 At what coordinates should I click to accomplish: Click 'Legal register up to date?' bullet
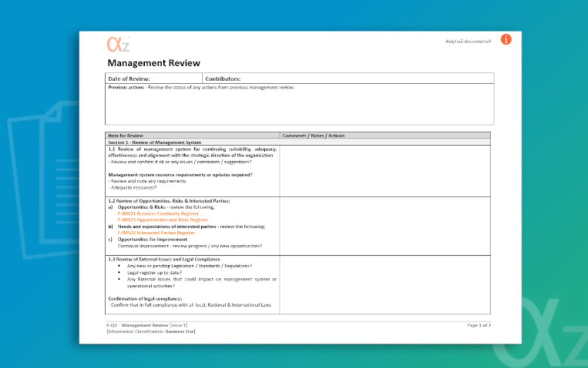tap(154, 273)
